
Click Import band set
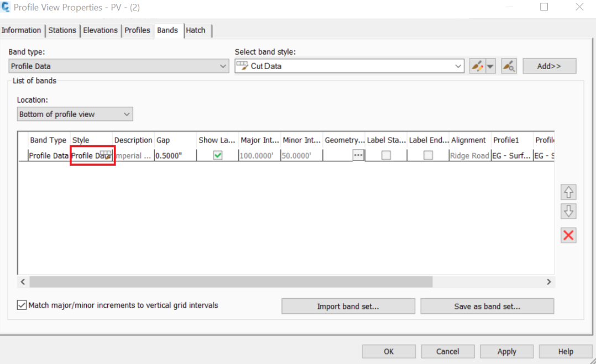tap(348, 305)
